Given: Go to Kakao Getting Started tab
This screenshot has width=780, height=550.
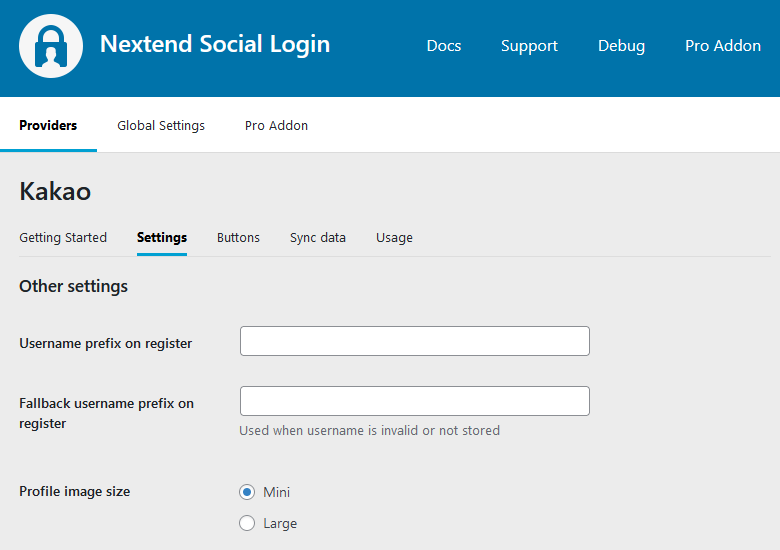Looking at the screenshot, I should point(63,238).
